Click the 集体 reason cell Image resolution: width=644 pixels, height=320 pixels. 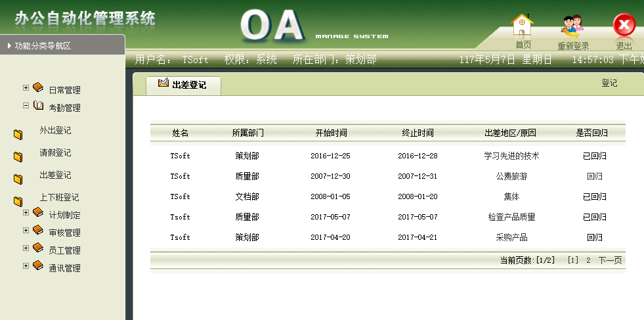point(512,196)
